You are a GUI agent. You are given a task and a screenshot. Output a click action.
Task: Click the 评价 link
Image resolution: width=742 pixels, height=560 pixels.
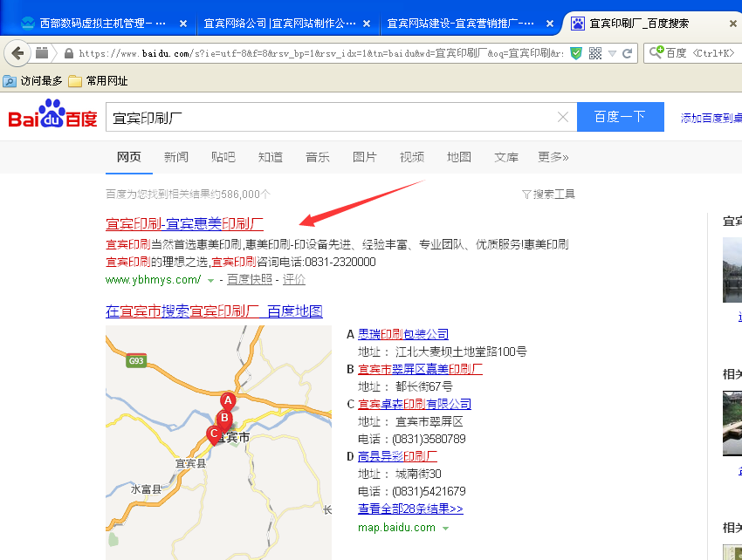pos(294,279)
